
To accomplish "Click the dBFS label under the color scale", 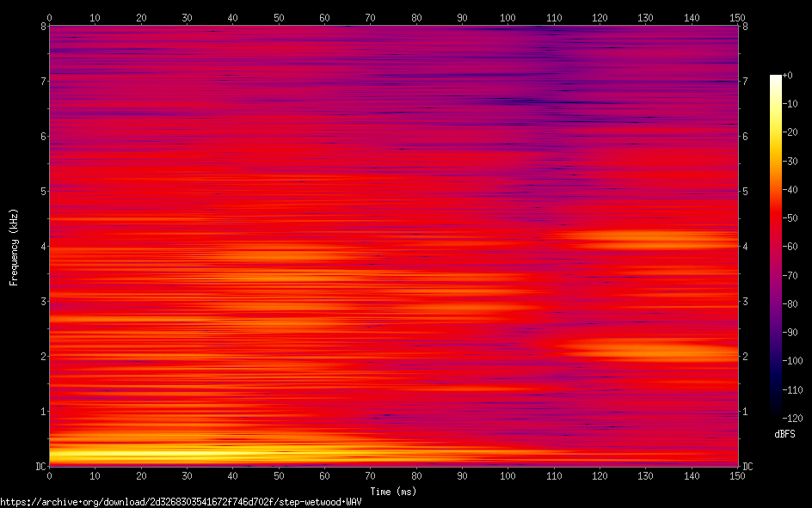I will pos(784,434).
